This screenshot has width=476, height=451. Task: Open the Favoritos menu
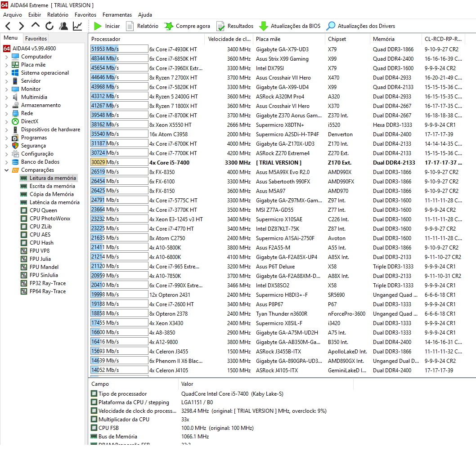point(85,15)
